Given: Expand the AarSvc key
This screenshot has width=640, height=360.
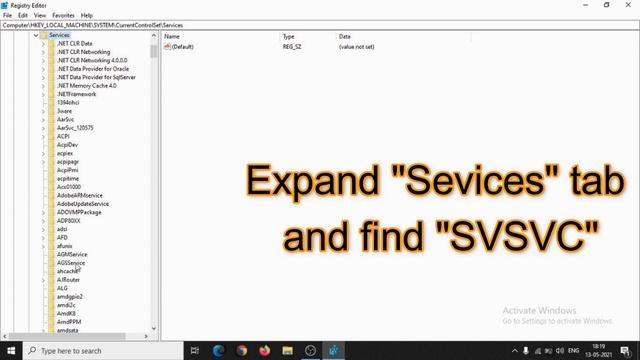Looking at the screenshot, I should click(44, 120).
